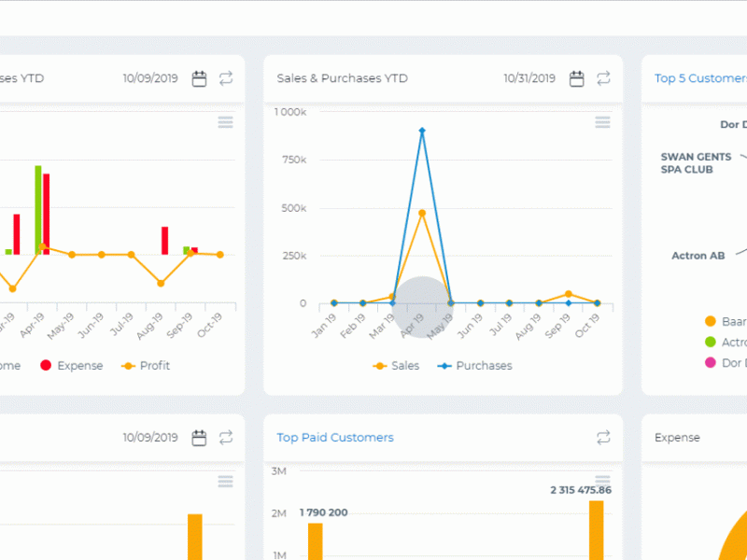The image size is (747, 560).
Task: Click the Sales & Purchases YTD title
Action: [343, 78]
